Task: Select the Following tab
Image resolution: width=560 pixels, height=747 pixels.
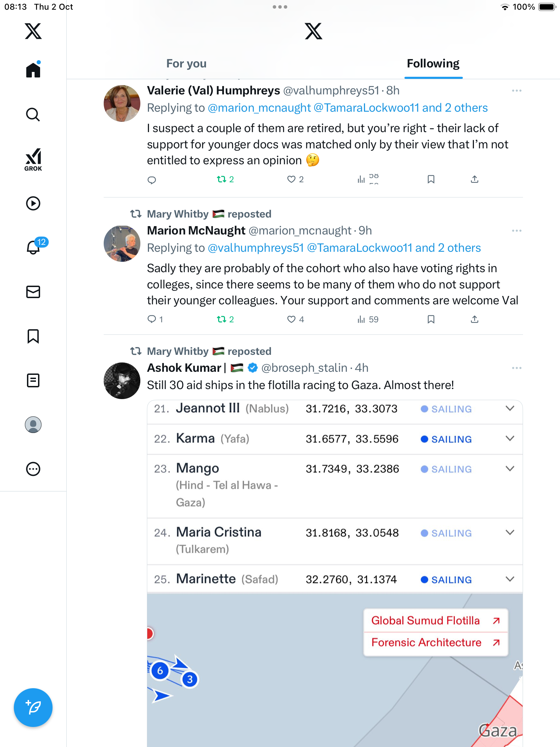Action: [433, 64]
